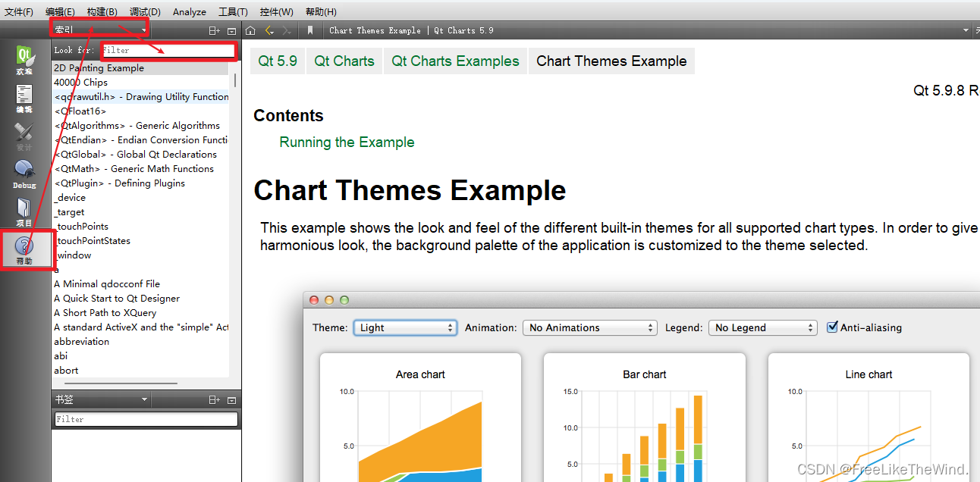Split the 书签 bookmarks pane
Screen dimensions: 980x482
[215, 399]
